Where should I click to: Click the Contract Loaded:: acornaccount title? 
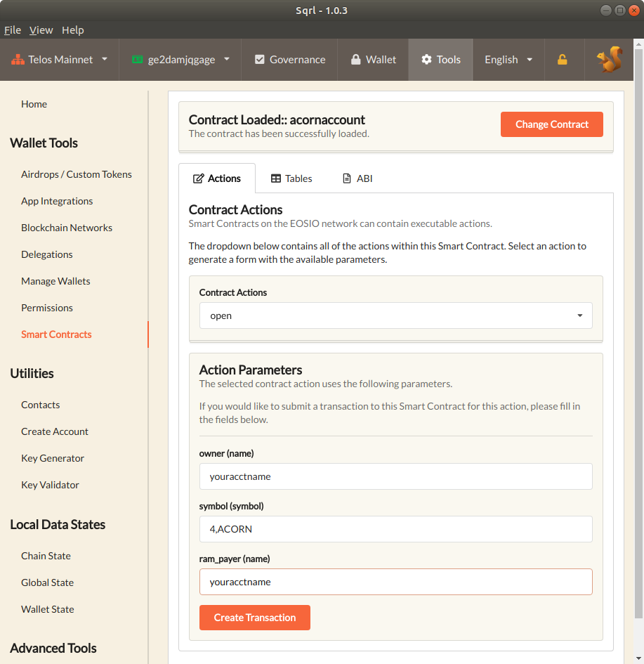(277, 120)
